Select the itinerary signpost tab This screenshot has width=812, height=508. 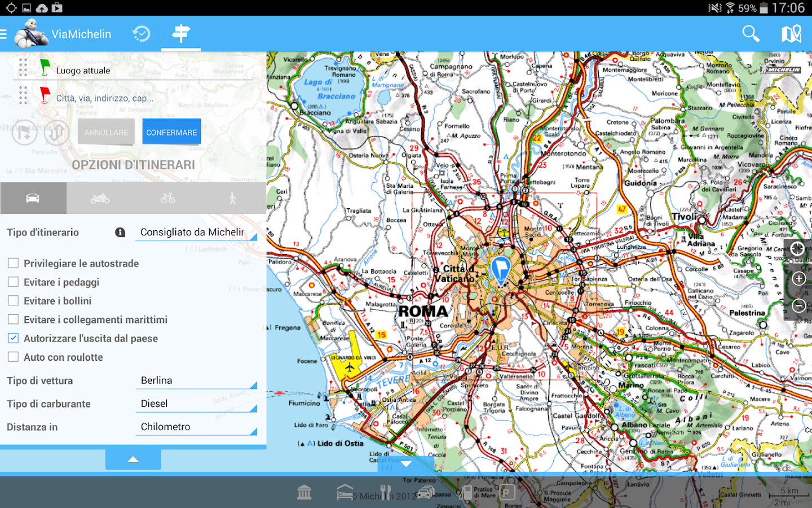[x=181, y=34]
